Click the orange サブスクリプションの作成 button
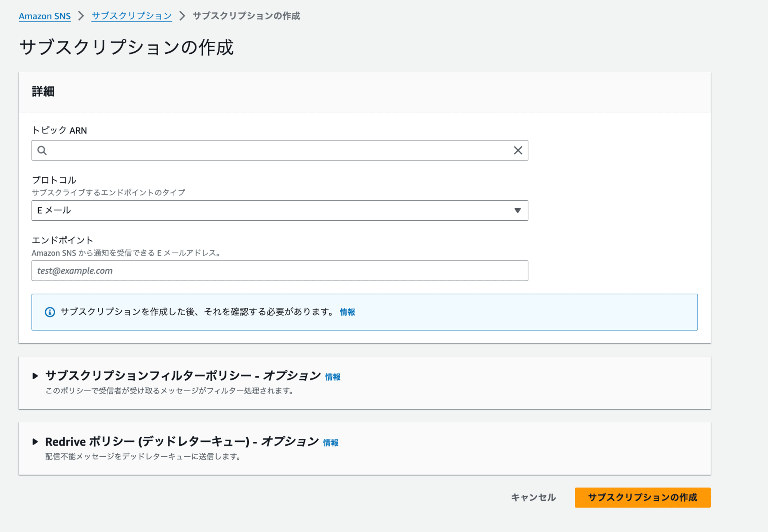The height and width of the screenshot is (532, 768). tap(642, 497)
